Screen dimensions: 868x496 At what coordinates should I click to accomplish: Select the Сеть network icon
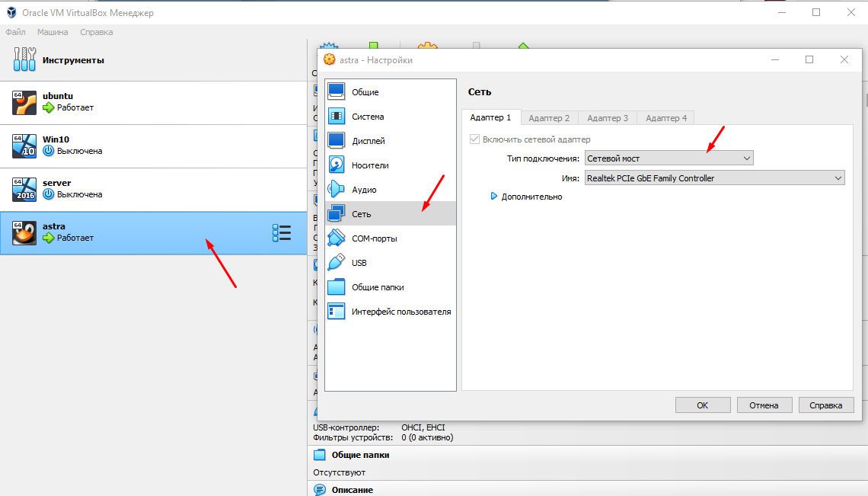[336, 213]
